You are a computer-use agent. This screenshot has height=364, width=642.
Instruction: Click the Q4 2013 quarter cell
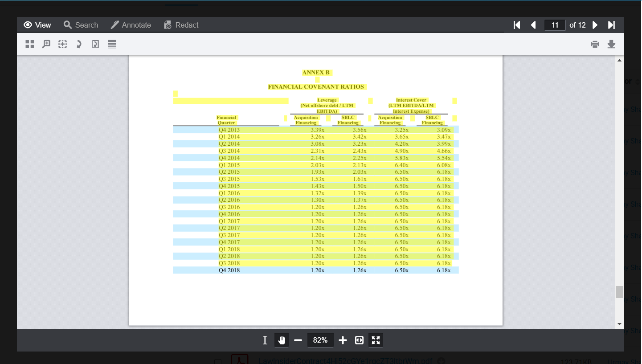pyautogui.click(x=229, y=130)
